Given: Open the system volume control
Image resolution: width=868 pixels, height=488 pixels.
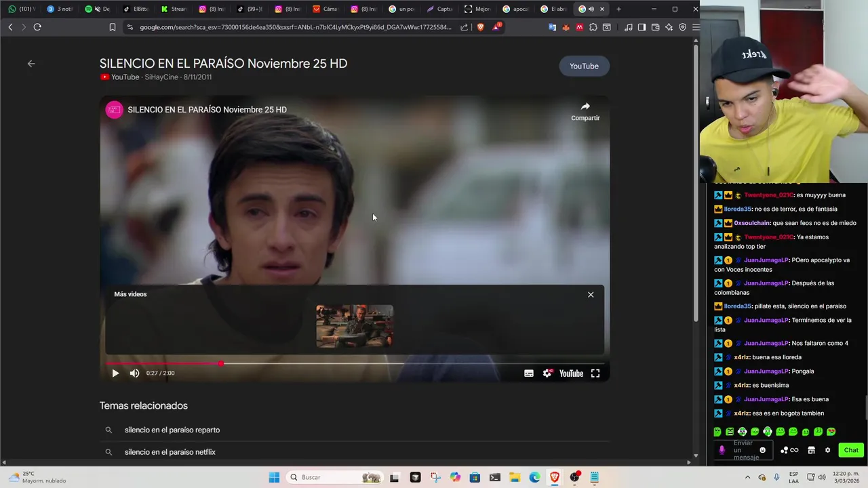Looking at the screenshot, I should pyautogui.click(x=822, y=477).
